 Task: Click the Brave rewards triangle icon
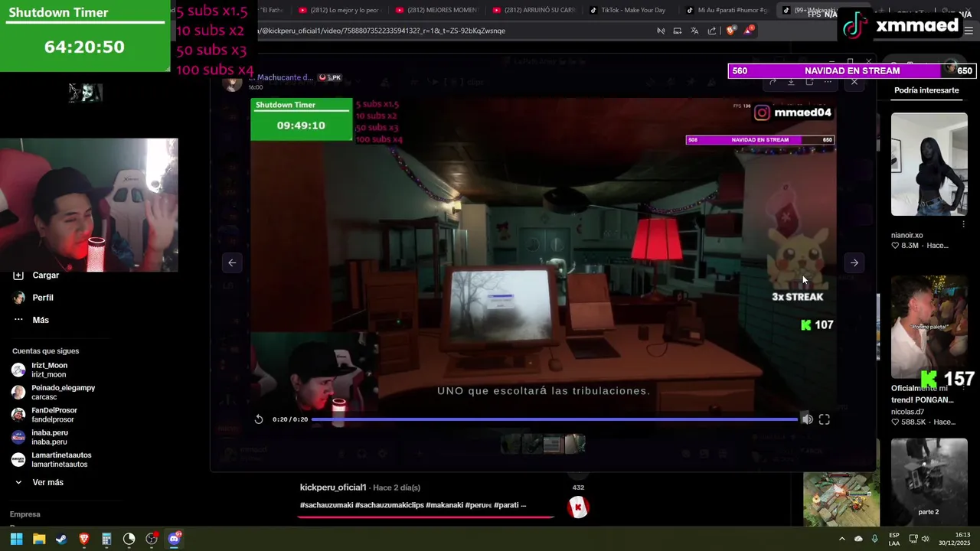click(748, 31)
